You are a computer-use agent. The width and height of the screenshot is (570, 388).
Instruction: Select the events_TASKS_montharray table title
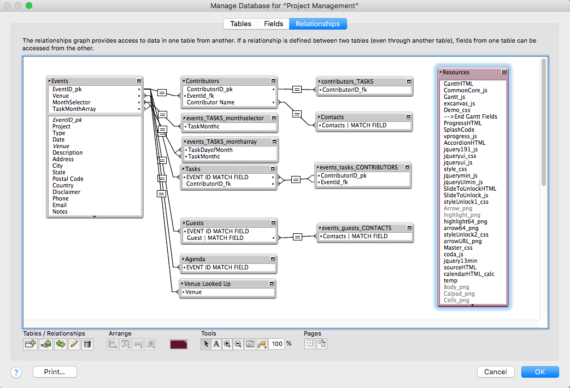coord(222,142)
